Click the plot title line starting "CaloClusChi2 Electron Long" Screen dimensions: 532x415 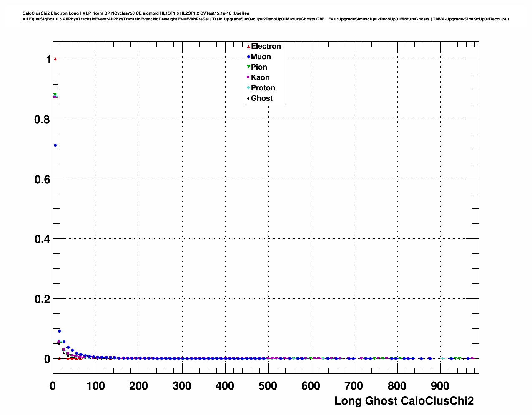point(136,13)
